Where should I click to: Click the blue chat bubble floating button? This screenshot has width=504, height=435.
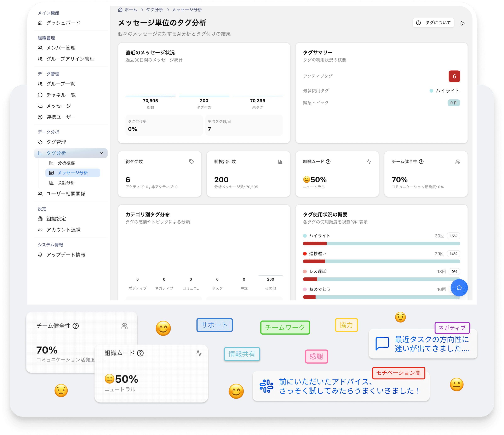pyautogui.click(x=459, y=288)
